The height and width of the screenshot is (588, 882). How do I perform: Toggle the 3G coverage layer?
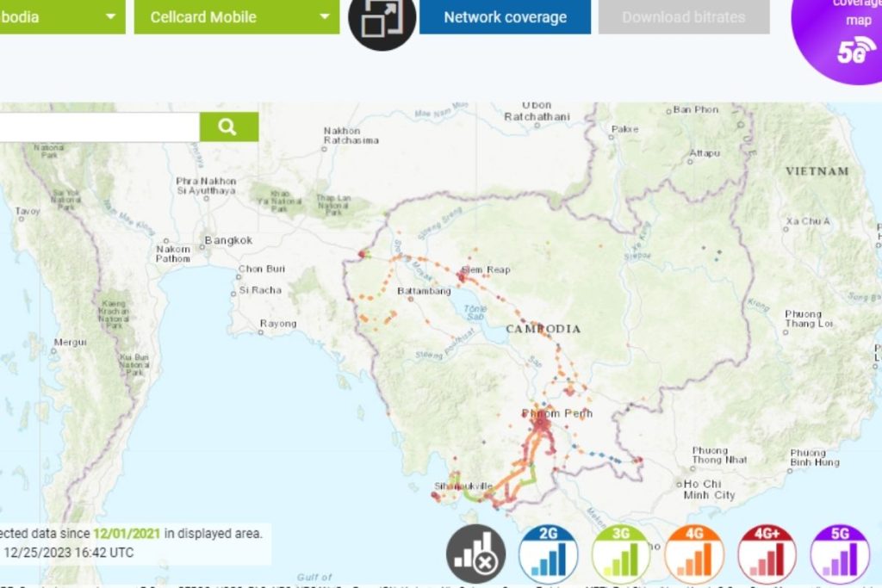pos(621,554)
